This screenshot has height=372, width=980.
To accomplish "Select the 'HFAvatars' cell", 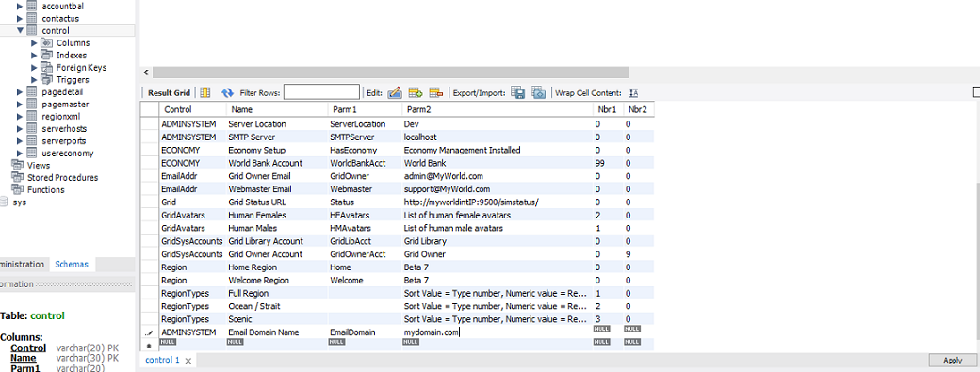I will pyautogui.click(x=365, y=216).
